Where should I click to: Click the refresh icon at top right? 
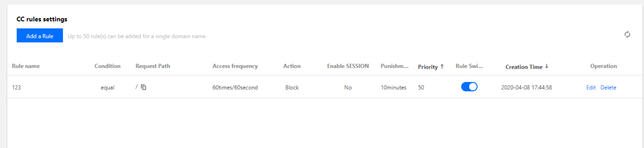[627, 35]
